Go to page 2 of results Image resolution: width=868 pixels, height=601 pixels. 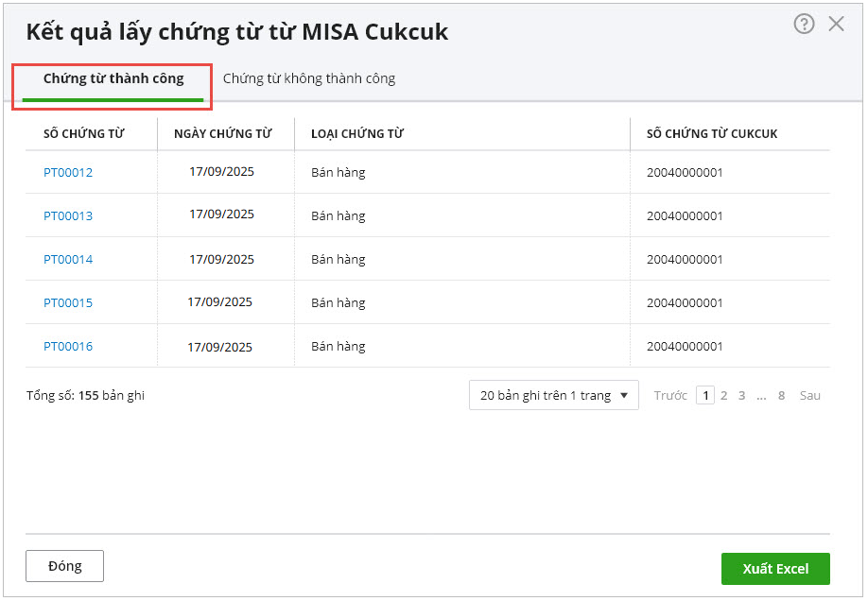tap(724, 396)
